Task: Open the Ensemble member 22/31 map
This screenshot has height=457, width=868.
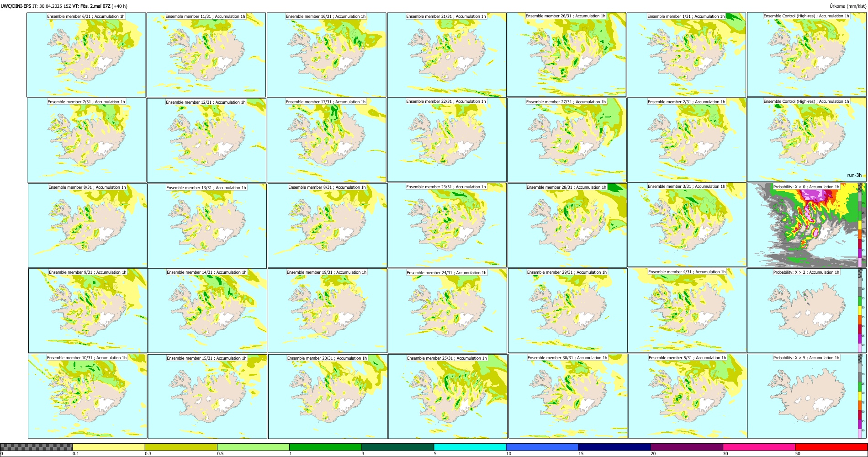Action: click(x=447, y=140)
